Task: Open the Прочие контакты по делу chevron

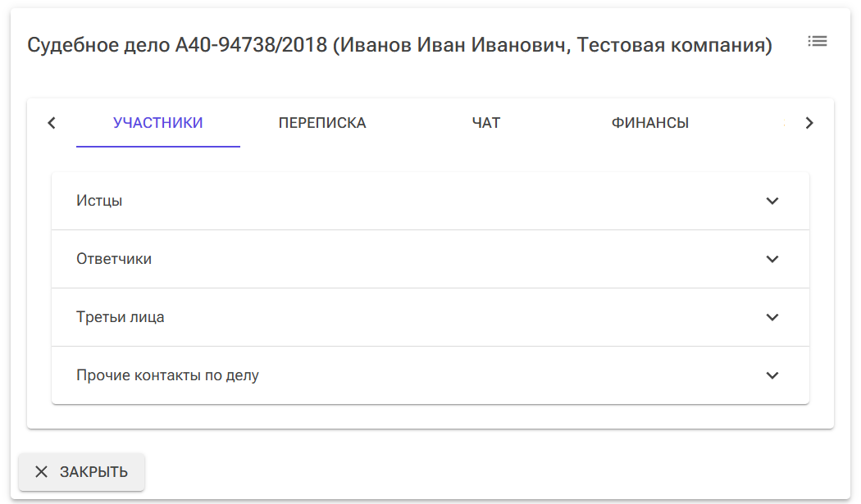Action: [x=772, y=375]
